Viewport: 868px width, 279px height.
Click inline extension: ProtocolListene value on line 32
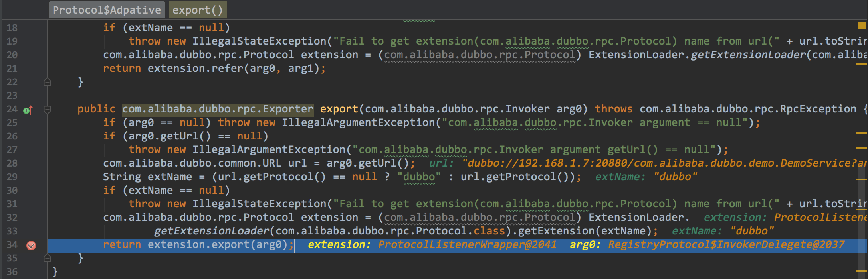785,218
